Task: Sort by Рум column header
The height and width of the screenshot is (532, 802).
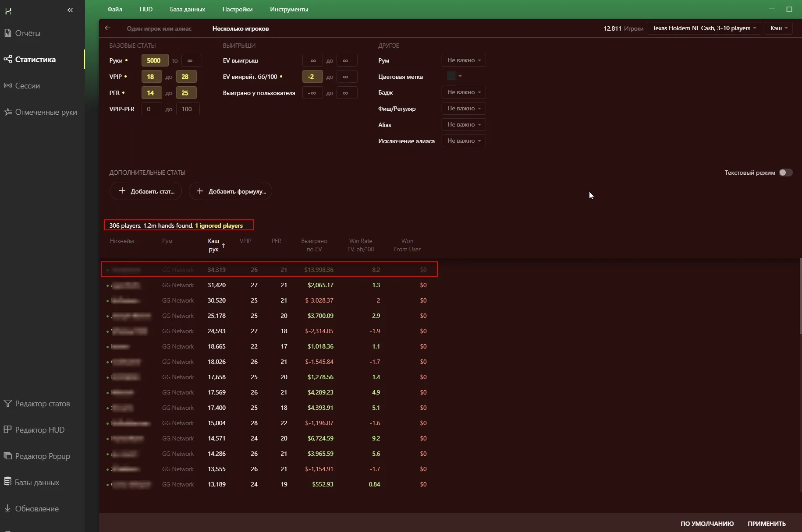Action: (x=167, y=241)
